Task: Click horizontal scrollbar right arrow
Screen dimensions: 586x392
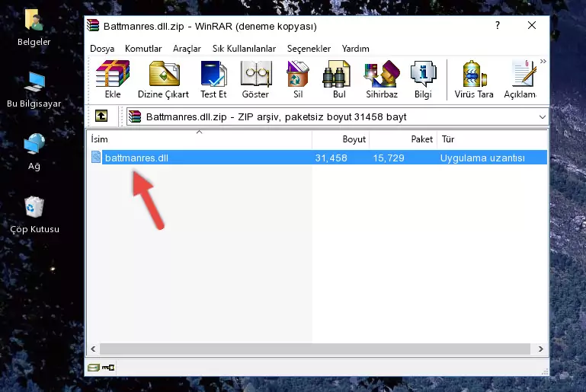Action: (x=541, y=349)
